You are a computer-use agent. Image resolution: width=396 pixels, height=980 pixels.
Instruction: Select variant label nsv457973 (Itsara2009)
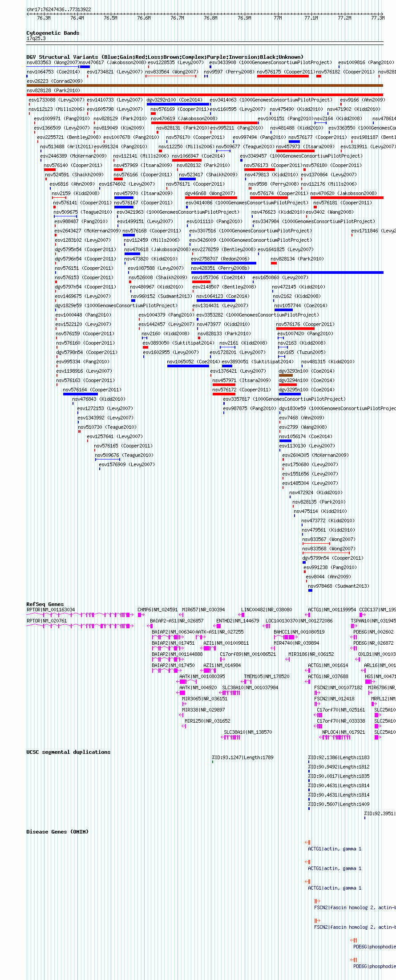(305, 146)
